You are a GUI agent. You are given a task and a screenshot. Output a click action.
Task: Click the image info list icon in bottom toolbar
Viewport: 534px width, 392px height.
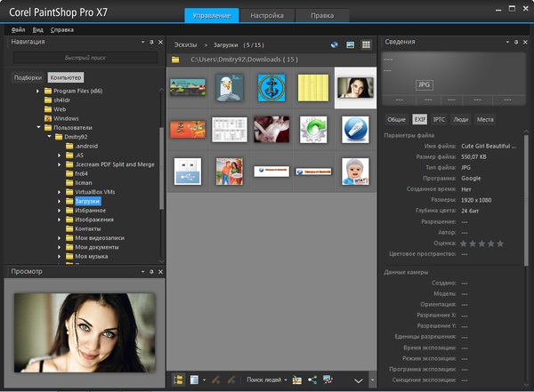pyautogui.click(x=194, y=380)
